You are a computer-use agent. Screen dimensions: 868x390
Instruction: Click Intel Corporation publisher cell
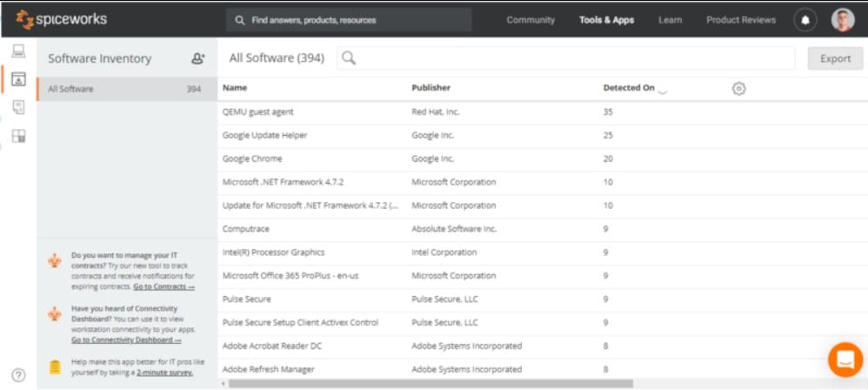444,252
